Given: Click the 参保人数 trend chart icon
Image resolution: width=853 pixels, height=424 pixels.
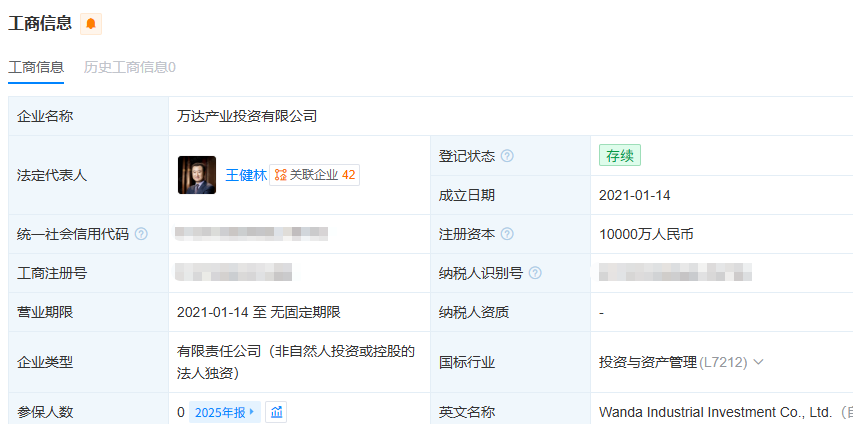Looking at the screenshot, I should 276,412.
